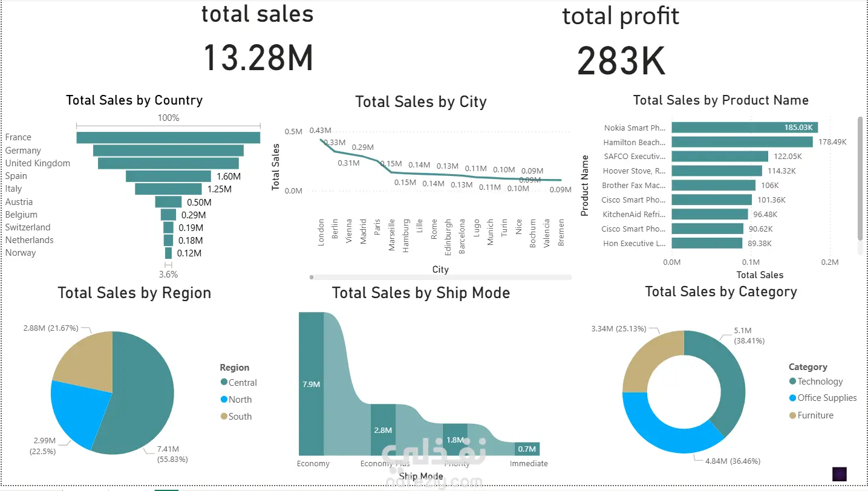Click the Central legend color marker
868x491 pixels.
pos(224,382)
